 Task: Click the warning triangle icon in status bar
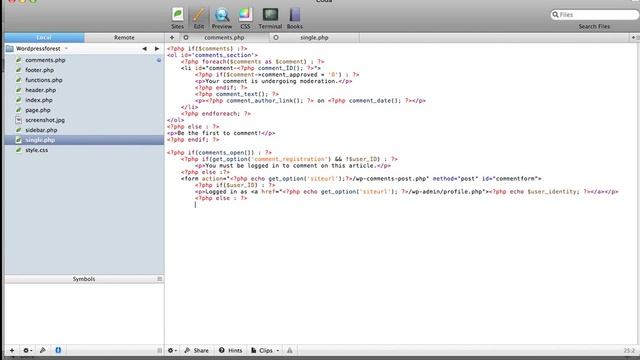(289, 350)
